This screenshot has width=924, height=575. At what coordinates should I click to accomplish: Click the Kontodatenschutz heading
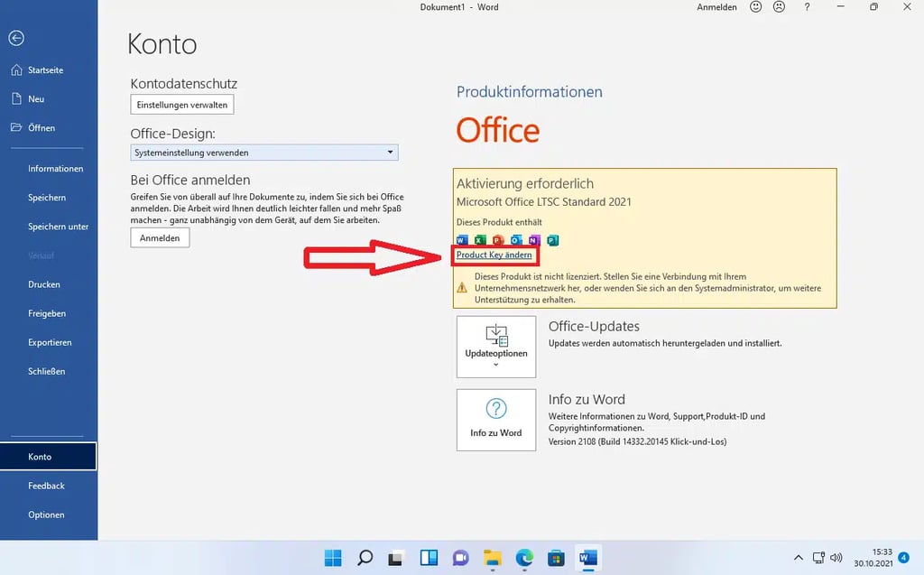(184, 83)
